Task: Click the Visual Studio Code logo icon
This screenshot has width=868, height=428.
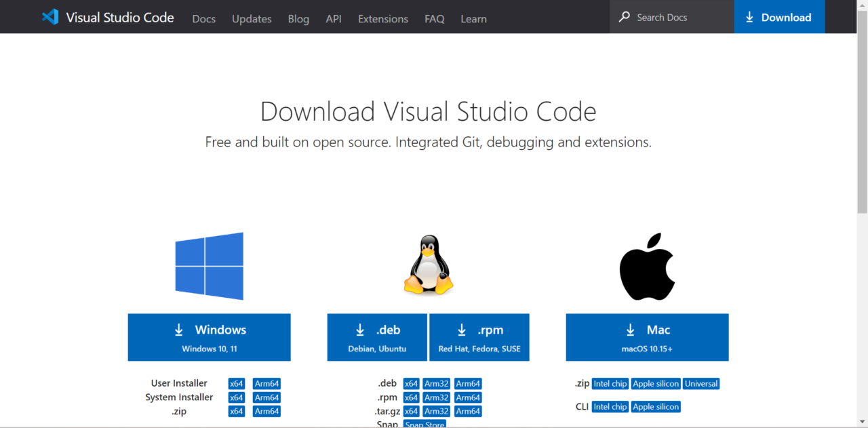Action: (50, 17)
